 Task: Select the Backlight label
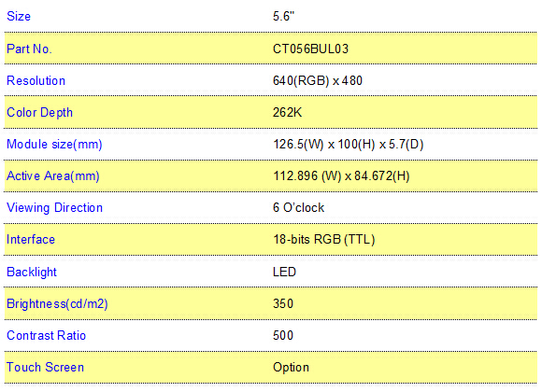tap(32, 273)
